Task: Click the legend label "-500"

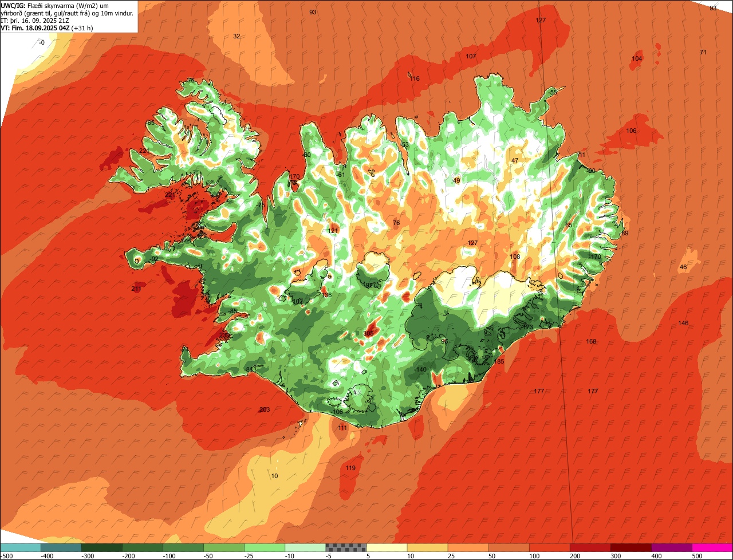Action: (x=7, y=556)
